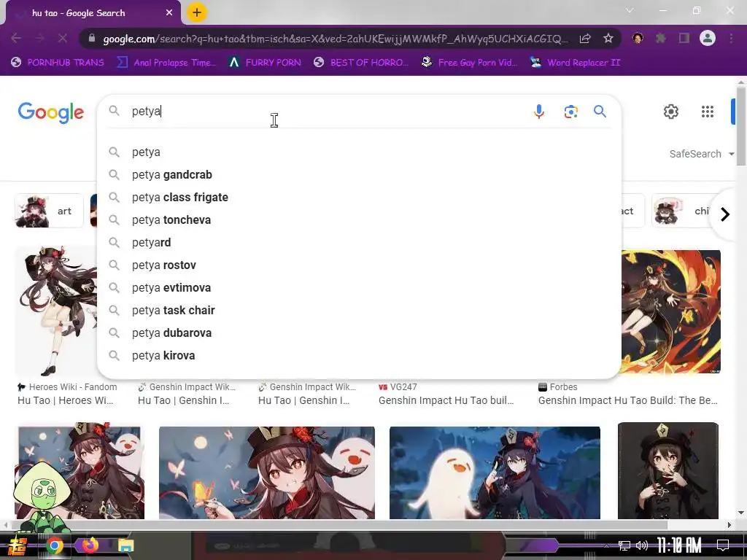747x560 pixels.
Task: Open the Google apps grid
Action: (708, 112)
